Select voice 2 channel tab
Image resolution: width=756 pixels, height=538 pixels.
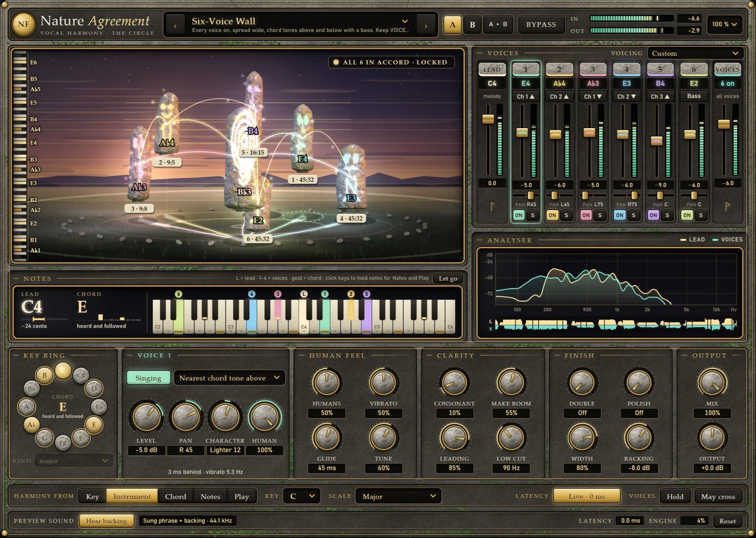coord(559,69)
